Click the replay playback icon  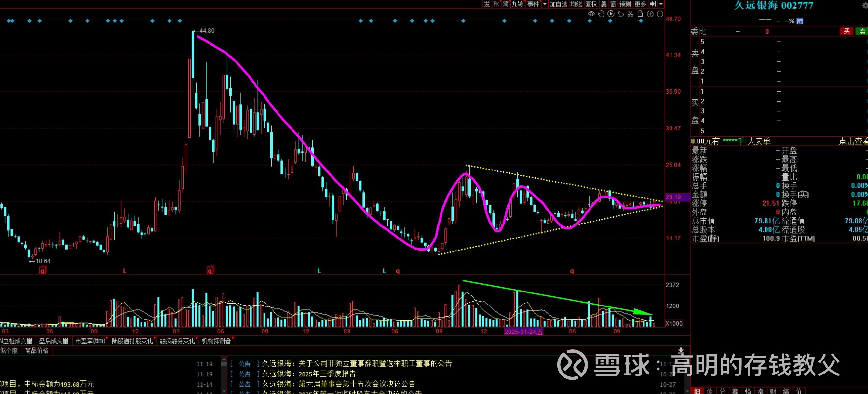(611, 14)
